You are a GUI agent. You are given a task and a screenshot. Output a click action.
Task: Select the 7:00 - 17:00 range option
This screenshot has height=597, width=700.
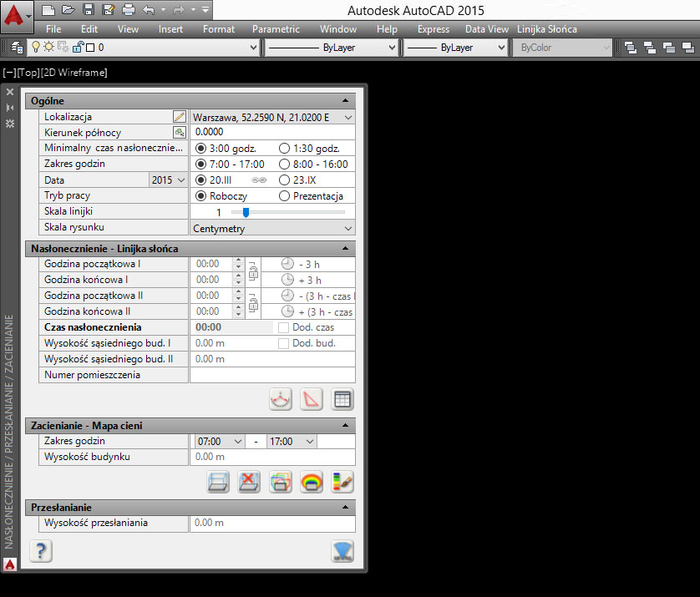coord(200,164)
